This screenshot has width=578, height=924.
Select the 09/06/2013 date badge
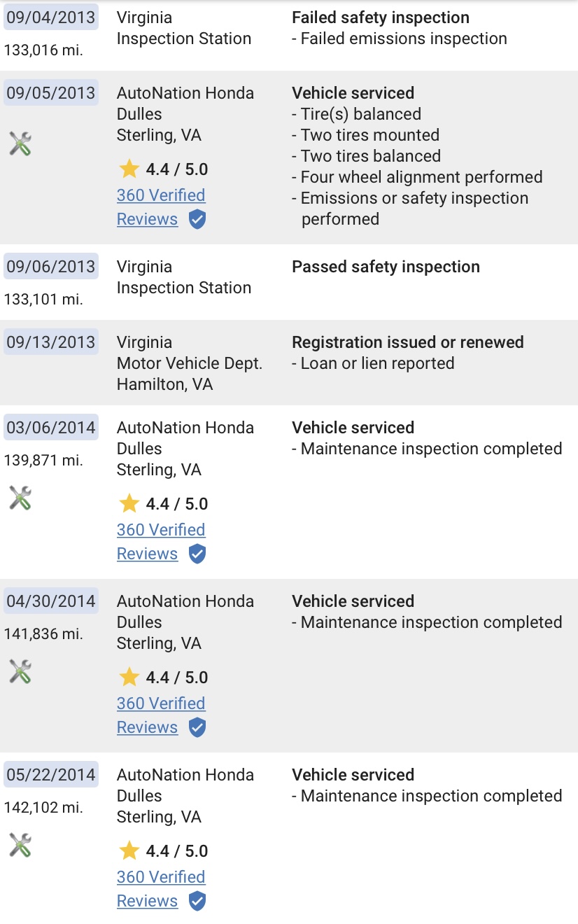[51, 267]
